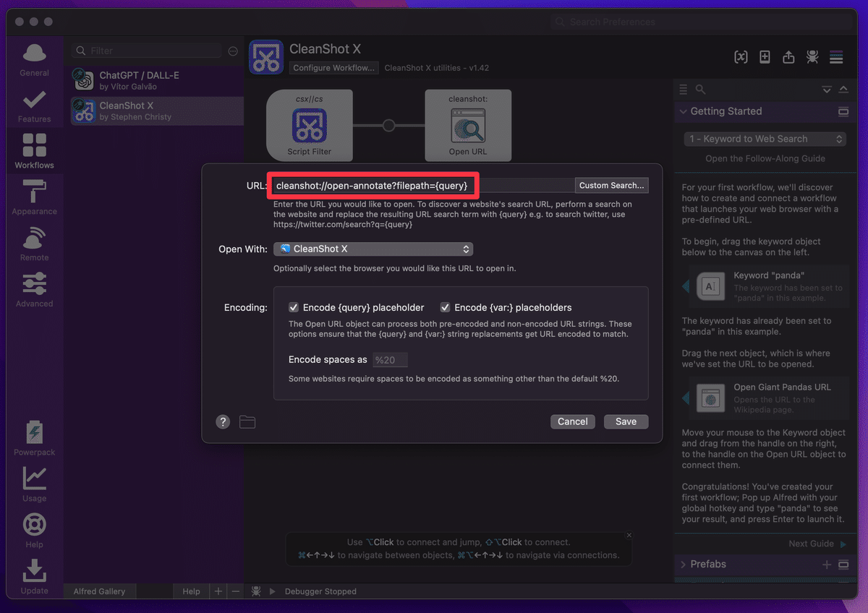
Task: Collapse the Getting Started section
Action: [683, 111]
